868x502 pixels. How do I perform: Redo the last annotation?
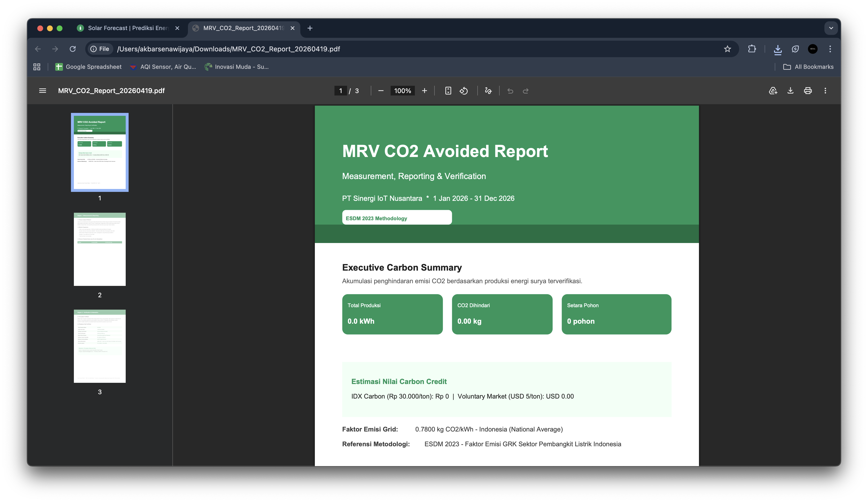click(x=526, y=91)
